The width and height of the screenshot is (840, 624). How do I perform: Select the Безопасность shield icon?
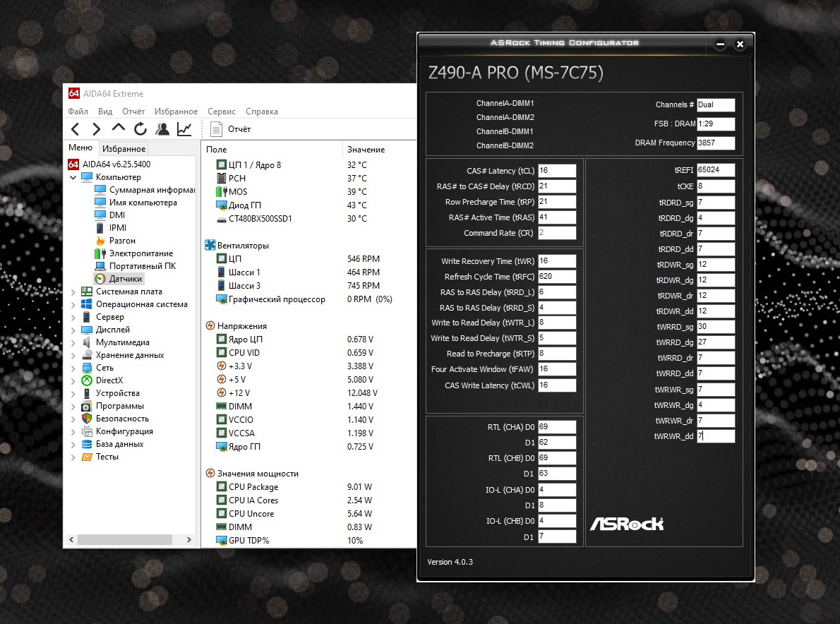(87, 419)
